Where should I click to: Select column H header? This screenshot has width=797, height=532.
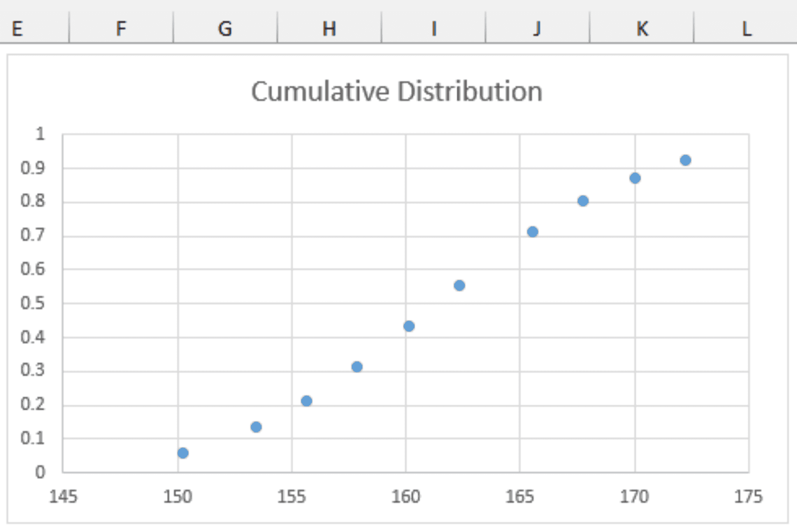[329, 28]
